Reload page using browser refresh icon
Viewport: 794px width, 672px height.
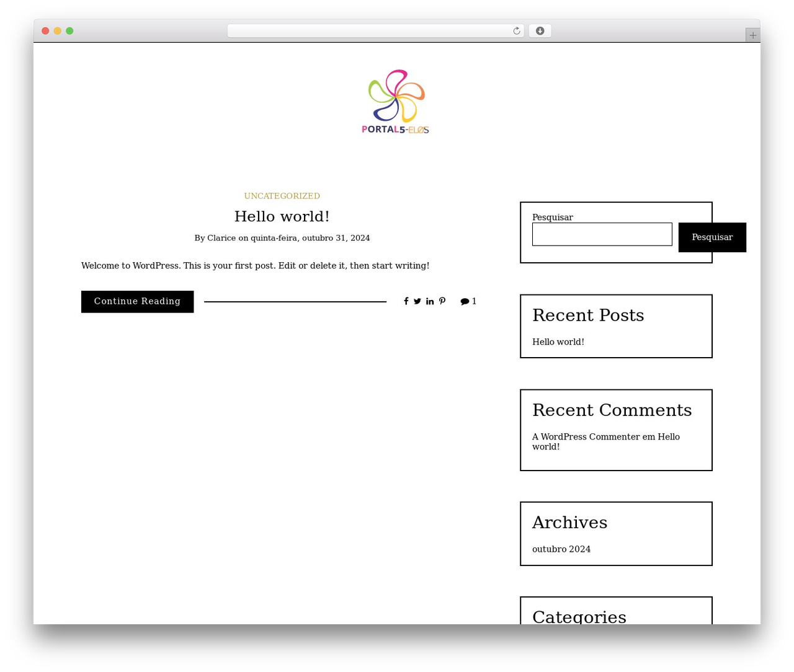click(x=517, y=31)
